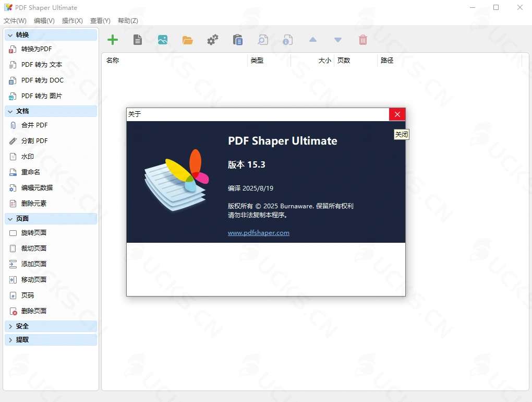Click the image conversion toolbar icon
Screen dimensions: 532x402
[163, 39]
